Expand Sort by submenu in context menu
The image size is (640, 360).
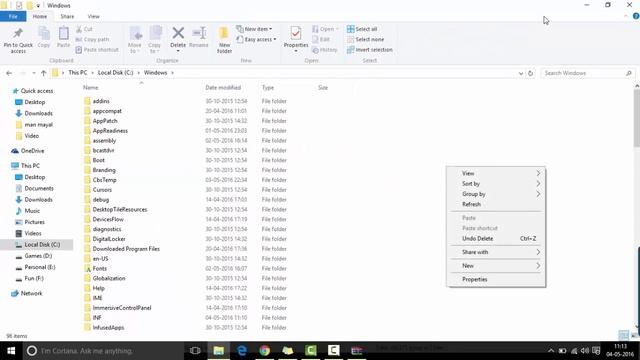[x=496, y=184]
